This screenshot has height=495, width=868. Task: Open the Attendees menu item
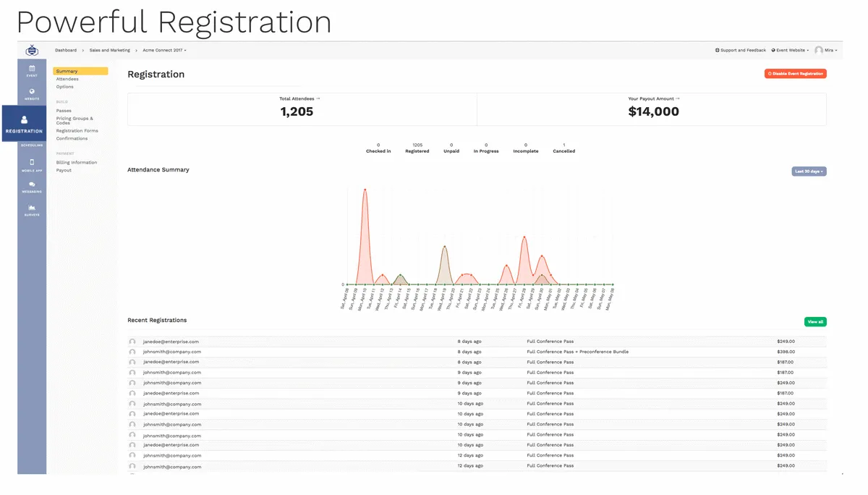click(x=67, y=79)
